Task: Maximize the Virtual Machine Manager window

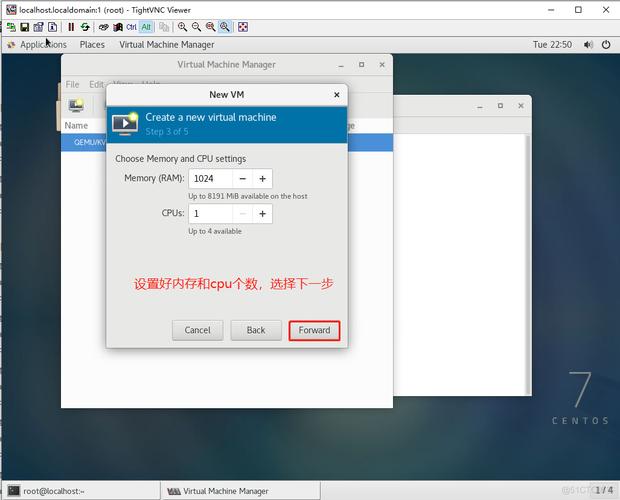Action: (361, 65)
